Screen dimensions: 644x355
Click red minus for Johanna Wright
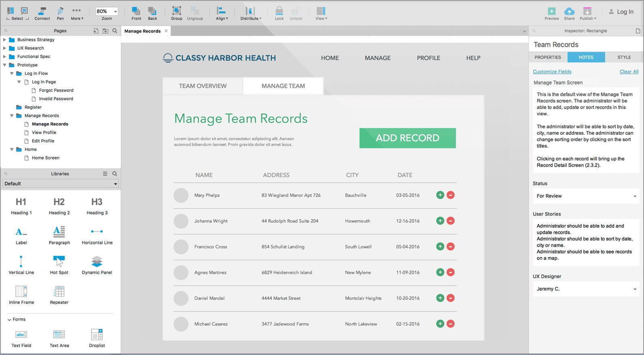click(451, 221)
